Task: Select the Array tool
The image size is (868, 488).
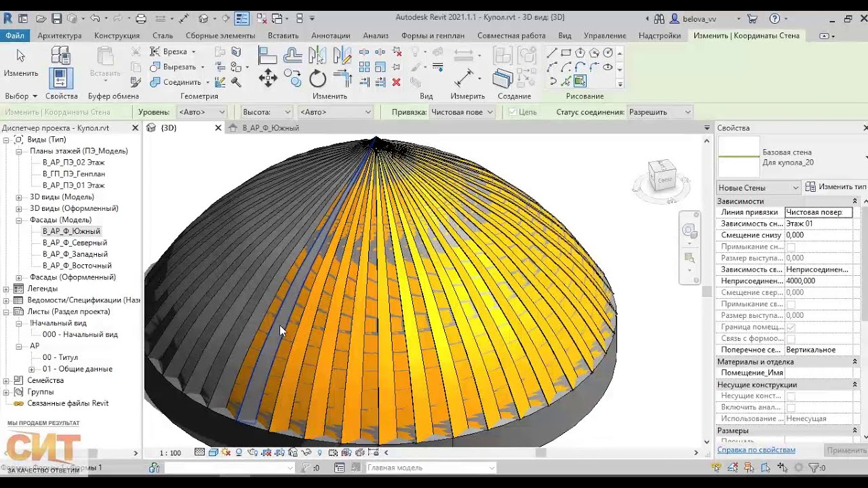Action: click(365, 66)
